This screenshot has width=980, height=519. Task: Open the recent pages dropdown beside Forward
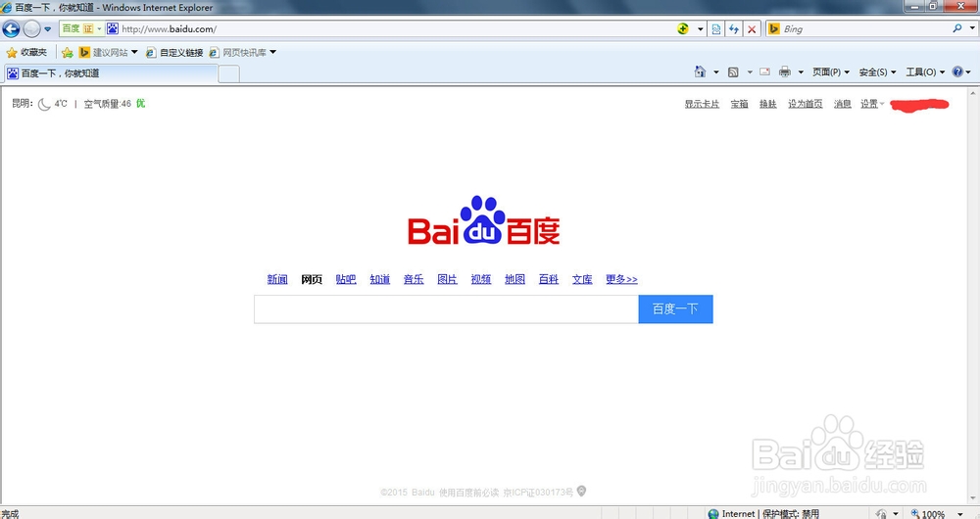point(47,28)
